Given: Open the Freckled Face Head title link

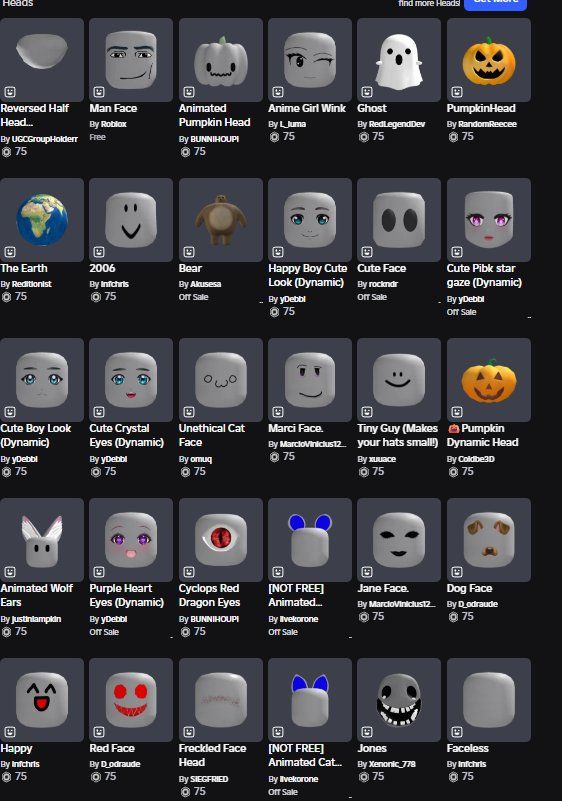Looking at the screenshot, I should tap(213, 755).
